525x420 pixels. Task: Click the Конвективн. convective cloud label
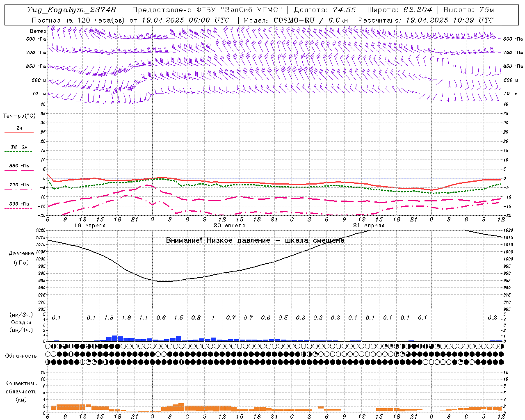pyautogui.click(x=21, y=383)
